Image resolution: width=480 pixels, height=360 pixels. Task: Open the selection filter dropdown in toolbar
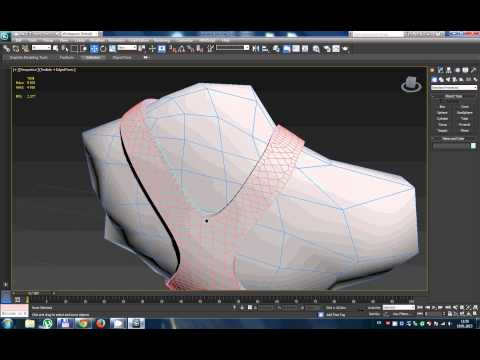pos(41,48)
